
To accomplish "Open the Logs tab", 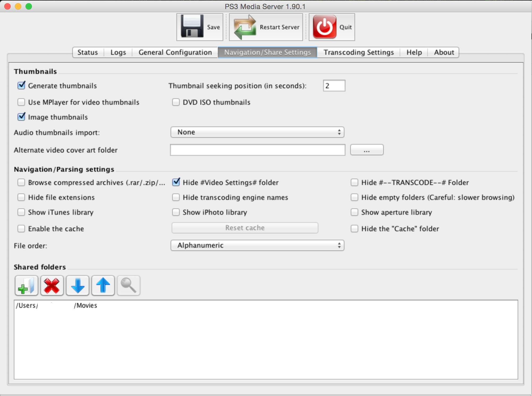I will click(x=118, y=52).
